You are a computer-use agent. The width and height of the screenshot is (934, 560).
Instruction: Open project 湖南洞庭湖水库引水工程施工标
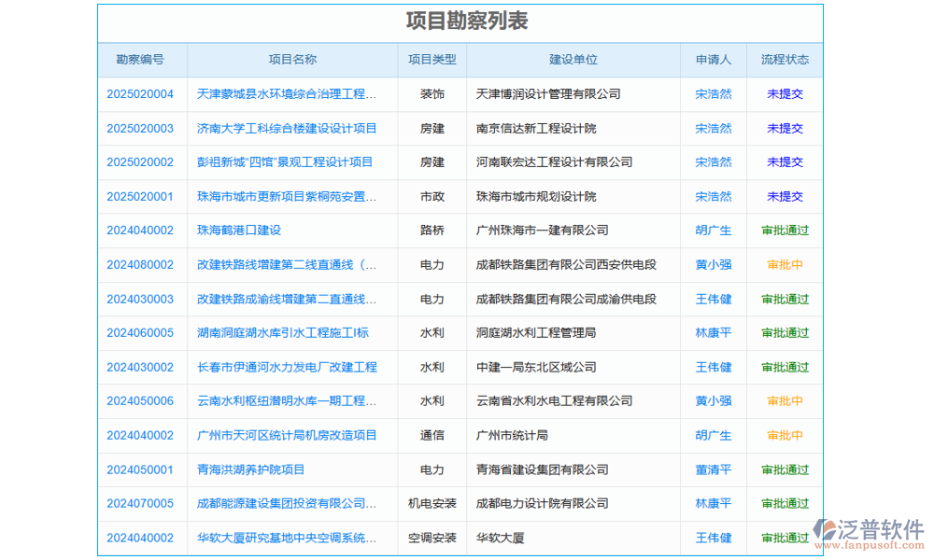286,332
